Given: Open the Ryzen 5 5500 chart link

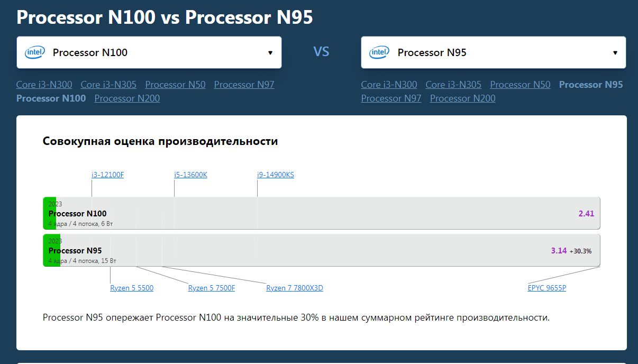Looking at the screenshot, I should [x=132, y=288].
